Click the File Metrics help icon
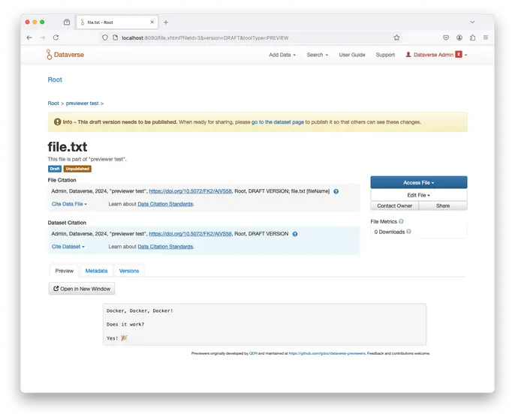The image size is (515, 420). tap(401, 221)
